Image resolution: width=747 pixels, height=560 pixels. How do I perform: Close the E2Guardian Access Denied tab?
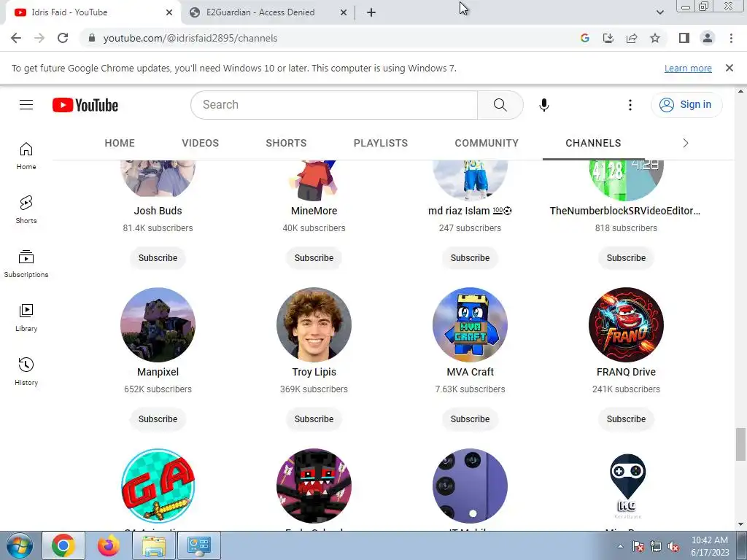344,12
